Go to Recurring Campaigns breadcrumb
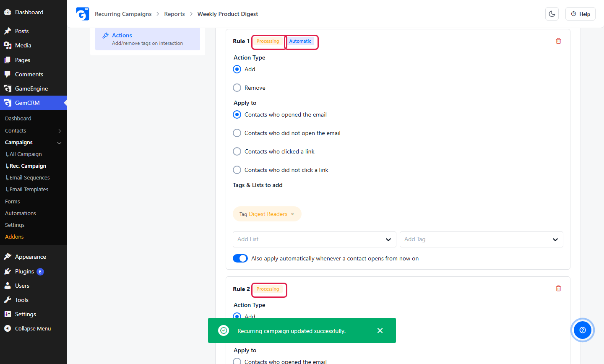 [123, 14]
